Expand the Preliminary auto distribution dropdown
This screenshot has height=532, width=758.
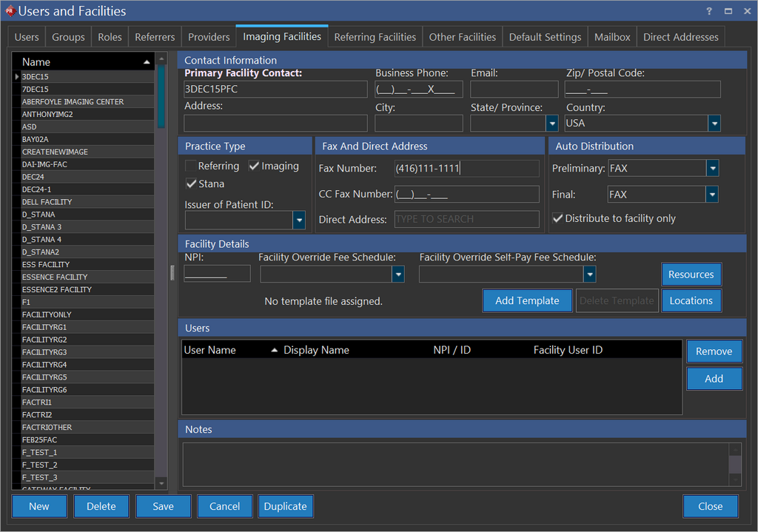[x=711, y=169]
